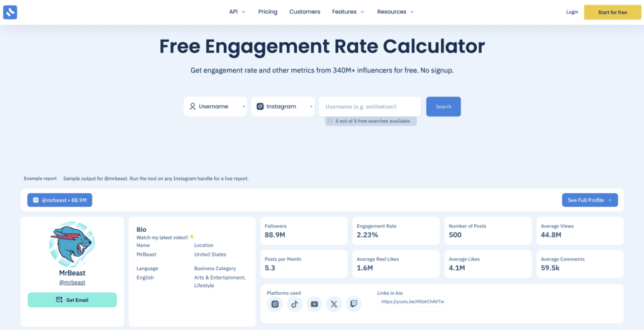The height and width of the screenshot is (330, 644).
Task: Click the Login link
Action: (572, 13)
